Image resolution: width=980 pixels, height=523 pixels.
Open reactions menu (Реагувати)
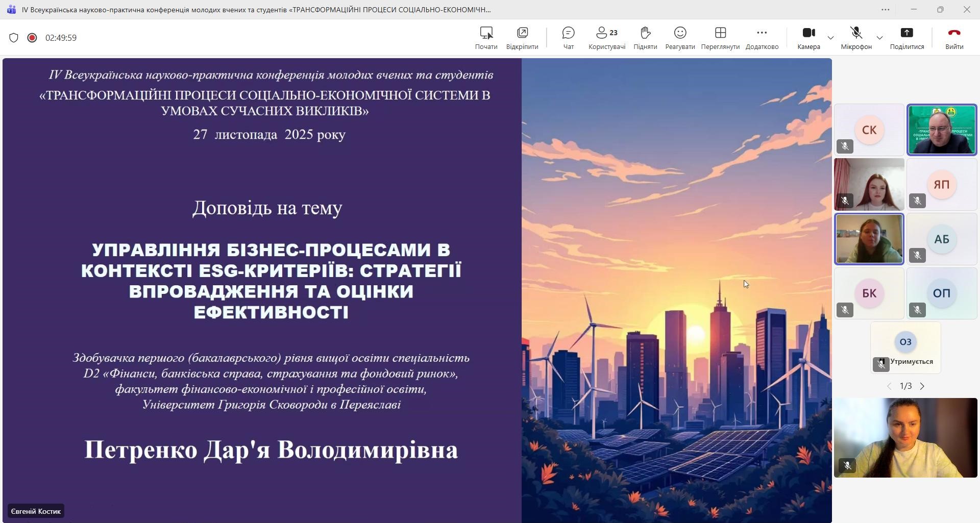pyautogui.click(x=680, y=38)
